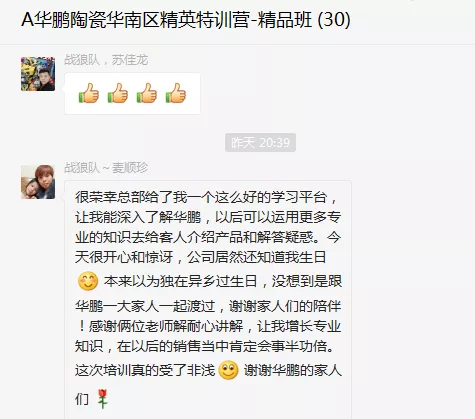Click the blushing smiley emoji

[x=88, y=281]
